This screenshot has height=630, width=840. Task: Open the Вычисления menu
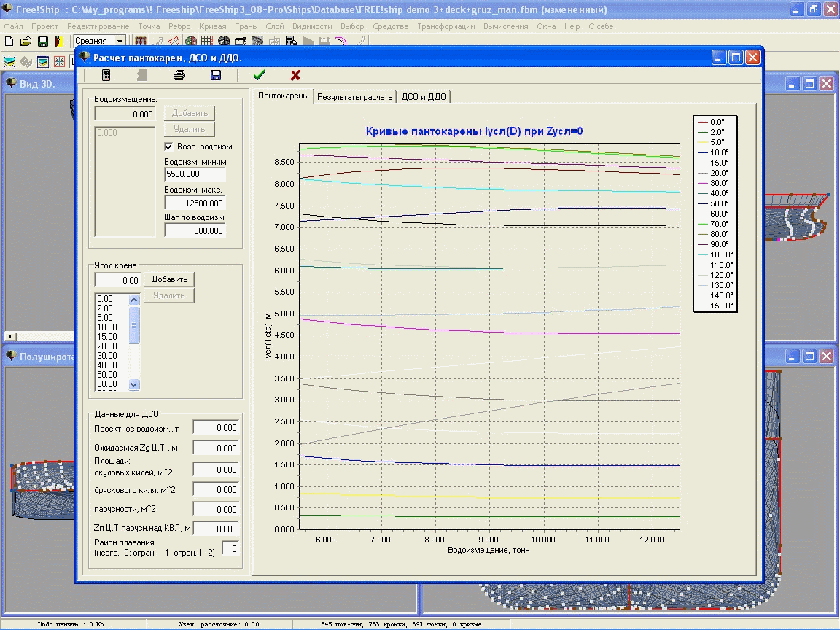click(506, 26)
